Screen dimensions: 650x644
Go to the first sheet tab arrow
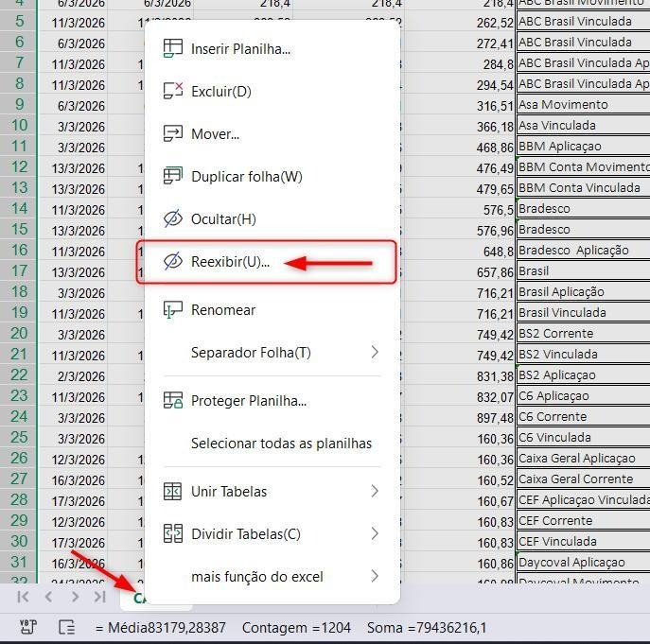[x=24, y=597]
